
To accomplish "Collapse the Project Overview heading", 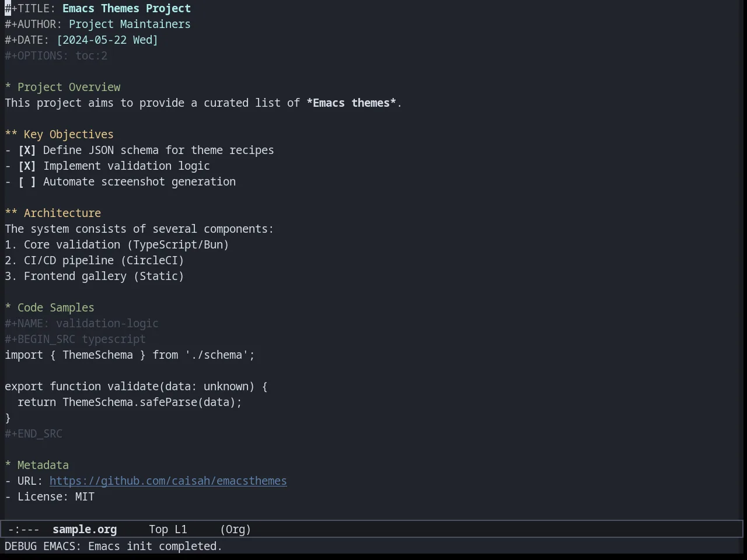I will pos(62,87).
